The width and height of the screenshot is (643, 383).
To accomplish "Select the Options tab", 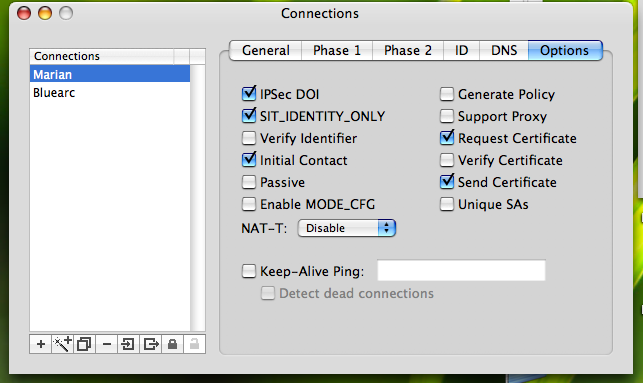I will [565, 50].
